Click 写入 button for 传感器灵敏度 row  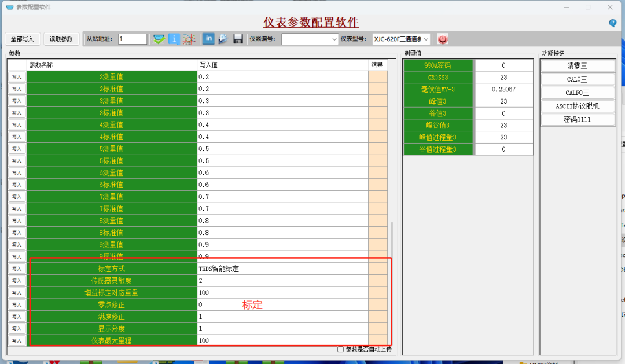[17, 281]
